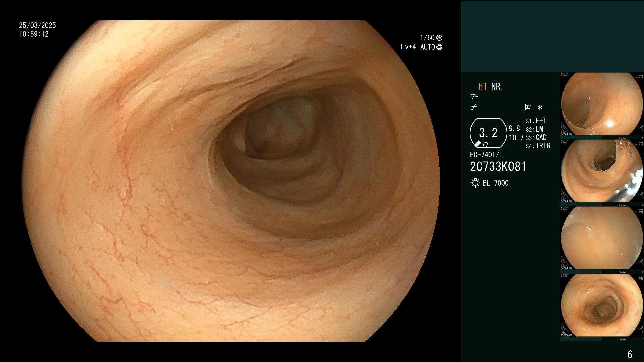Click the NR noise reduction indicator
The image size is (644, 362).
click(496, 86)
